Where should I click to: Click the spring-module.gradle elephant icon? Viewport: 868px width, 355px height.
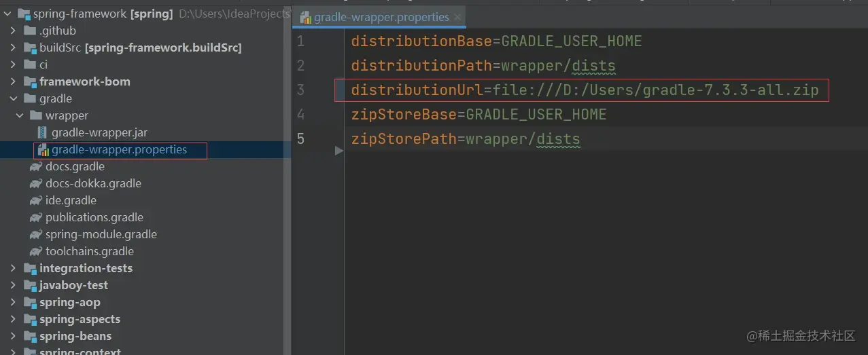[x=36, y=234]
